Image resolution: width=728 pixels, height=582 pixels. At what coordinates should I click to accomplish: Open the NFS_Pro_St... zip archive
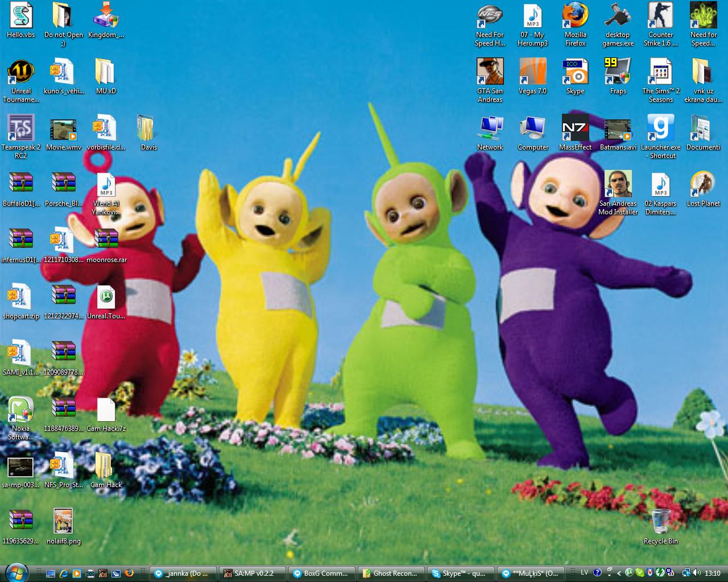(63, 471)
